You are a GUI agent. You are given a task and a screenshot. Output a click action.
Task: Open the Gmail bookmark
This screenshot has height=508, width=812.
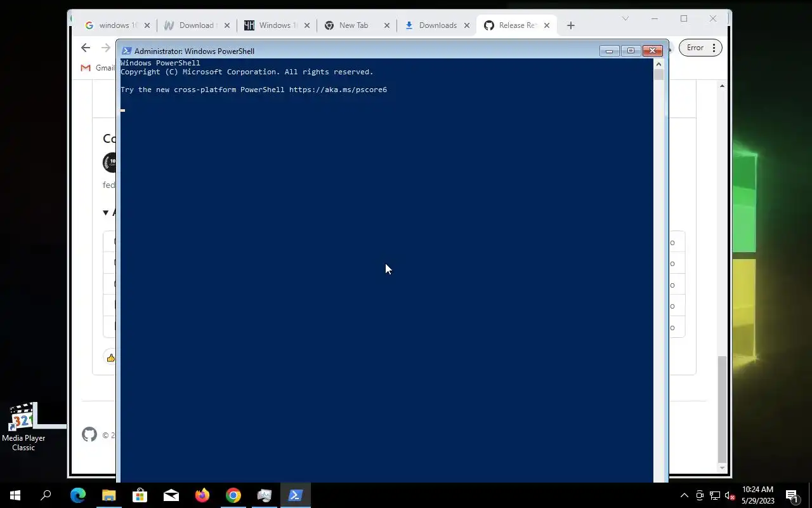click(x=98, y=68)
